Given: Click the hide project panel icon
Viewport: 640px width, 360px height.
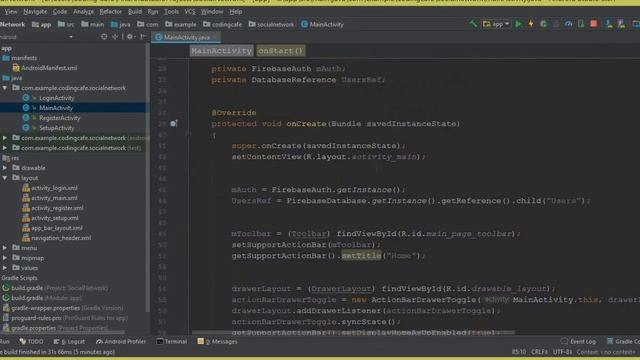Looking at the screenshot, I should tap(143, 37).
